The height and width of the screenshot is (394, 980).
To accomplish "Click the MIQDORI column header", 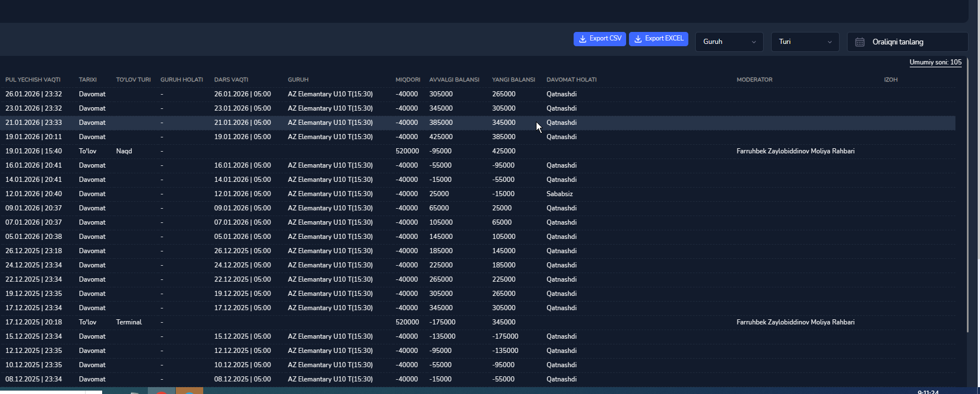I will click(x=408, y=80).
